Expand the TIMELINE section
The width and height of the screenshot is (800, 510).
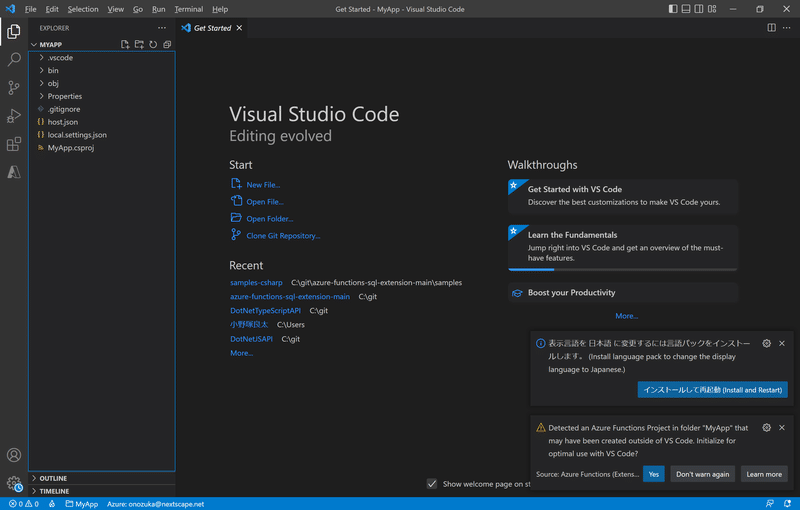click(102, 491)
